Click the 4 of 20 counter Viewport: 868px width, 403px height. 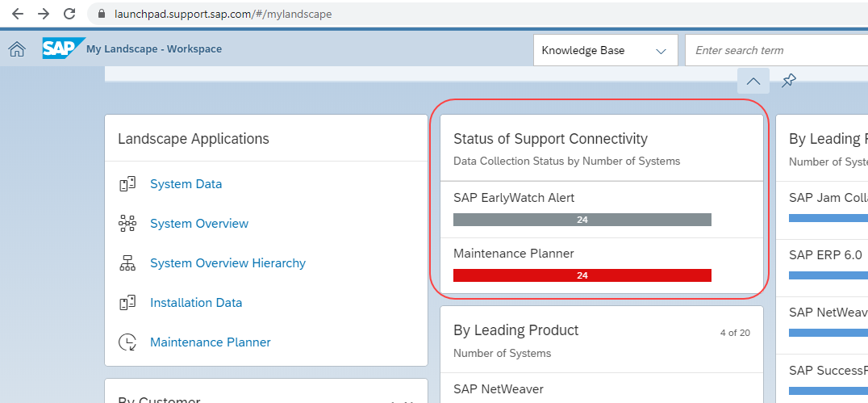coord(735,333)
